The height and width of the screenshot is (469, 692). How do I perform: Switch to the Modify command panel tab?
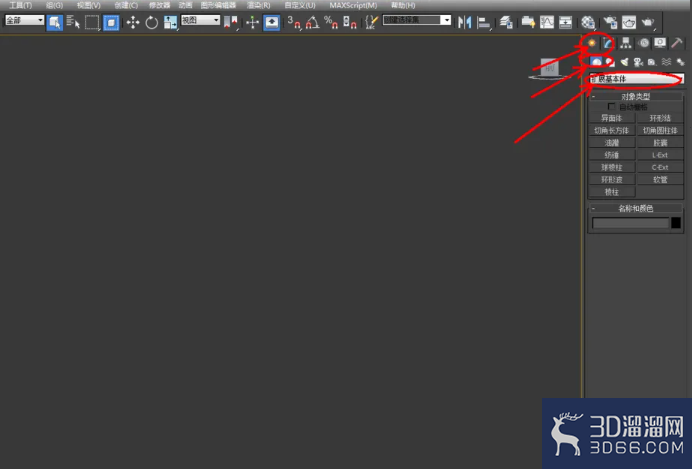pyautogui.click(x=608, y=43)
